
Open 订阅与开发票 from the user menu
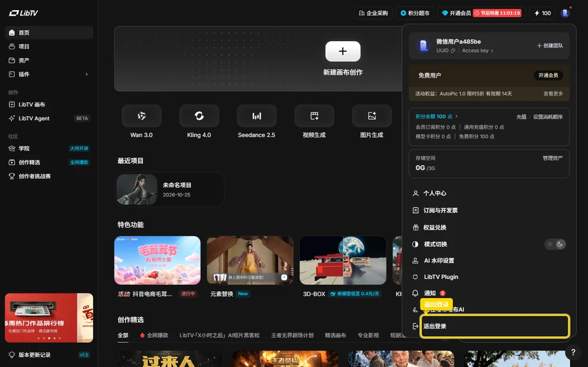(x=489, y=210)
